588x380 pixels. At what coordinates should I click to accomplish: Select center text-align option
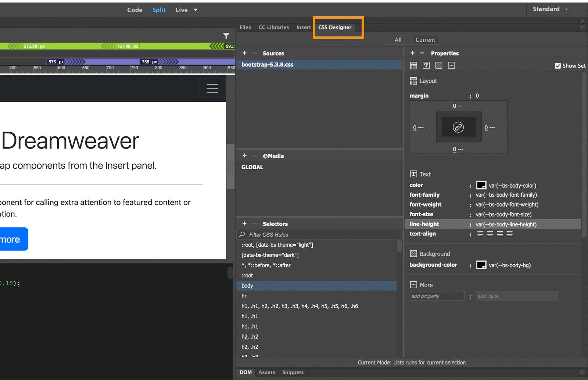click(490, 234)
